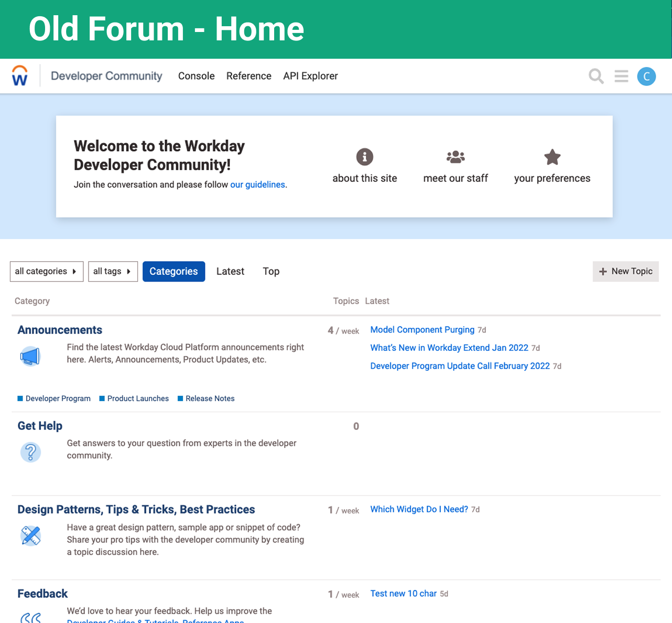The width and height of the screenshot is (672, 623).
Task: Click the star icon above 'your preferences'
Action: [x=552, y=157]
